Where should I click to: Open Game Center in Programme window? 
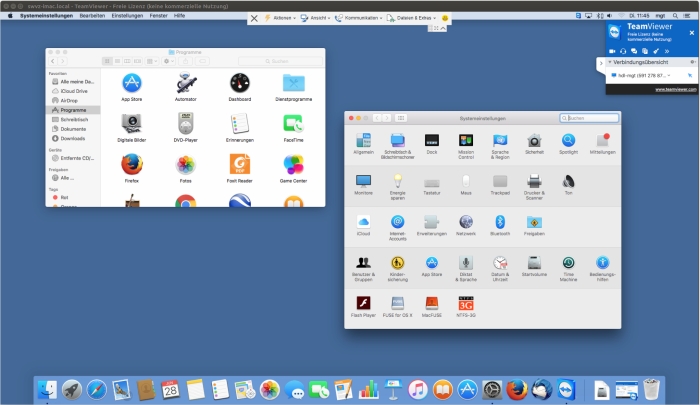pyautogui.click(x=293, y=169)
